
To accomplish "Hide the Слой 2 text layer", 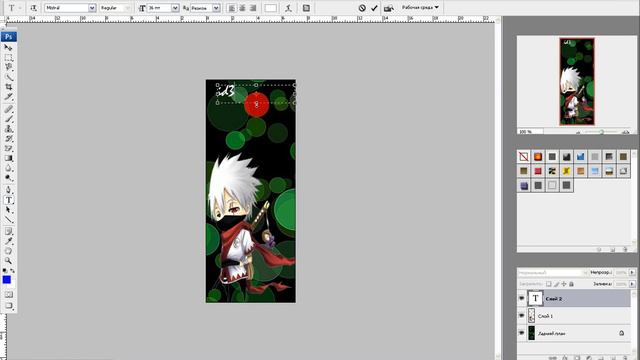I will pyautogui.click(x=521, y=298).
